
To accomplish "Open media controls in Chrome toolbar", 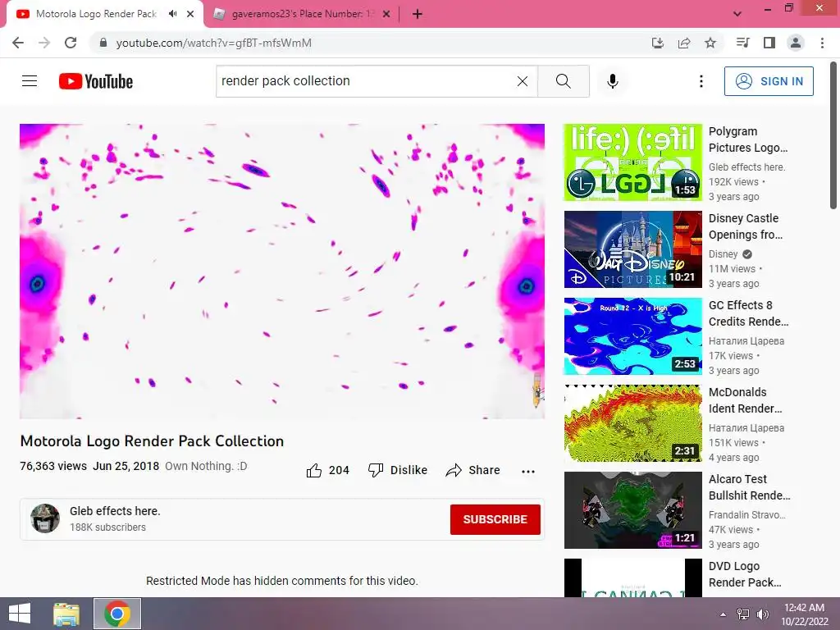I will point(742,43).
